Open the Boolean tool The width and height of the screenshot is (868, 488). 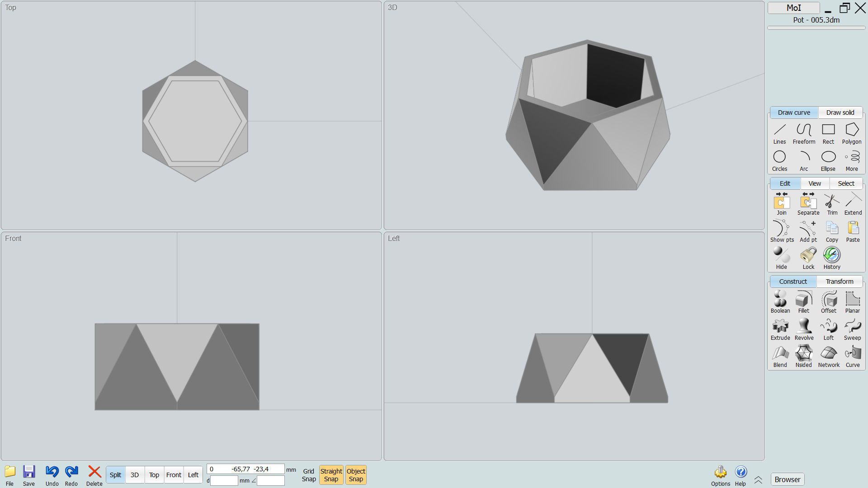[780, 302]
